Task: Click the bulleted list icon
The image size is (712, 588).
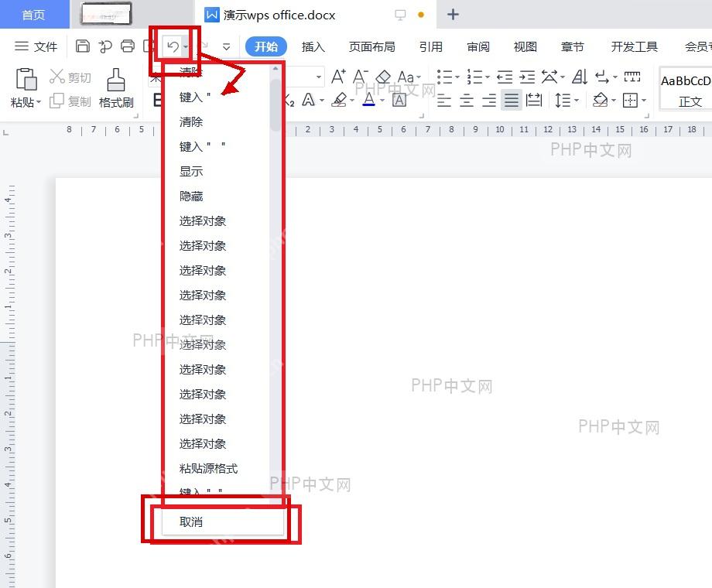Action: [x=444, y=77]
